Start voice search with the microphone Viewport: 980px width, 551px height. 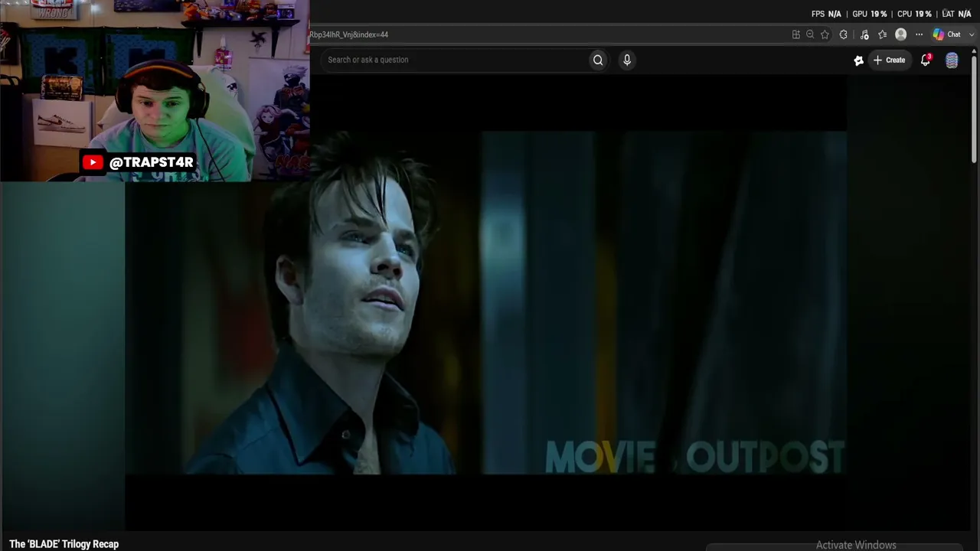coord(627,60)
